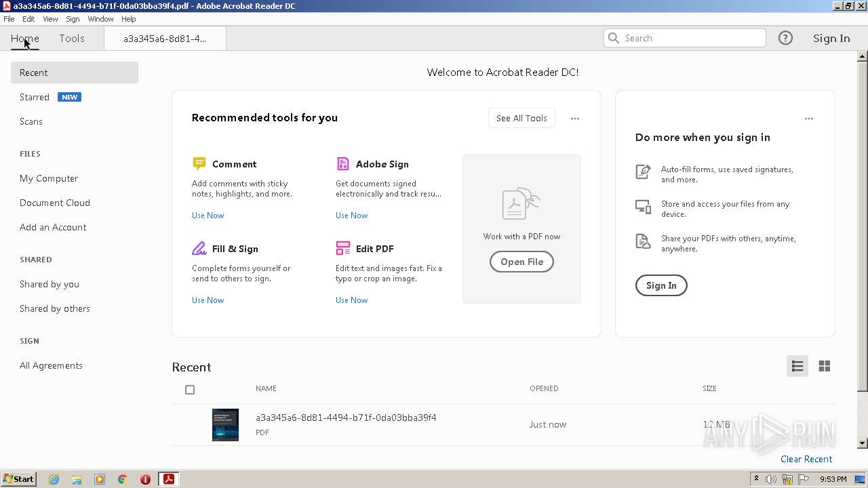Image resolution: width=868 pixels, height=488 pixels.
Task: Open the Sign menu
Action: coord(73,19)
